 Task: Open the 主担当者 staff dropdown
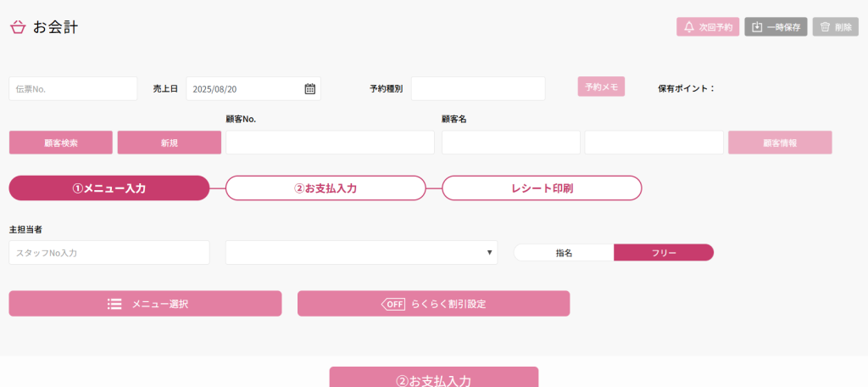click(361, 253)
